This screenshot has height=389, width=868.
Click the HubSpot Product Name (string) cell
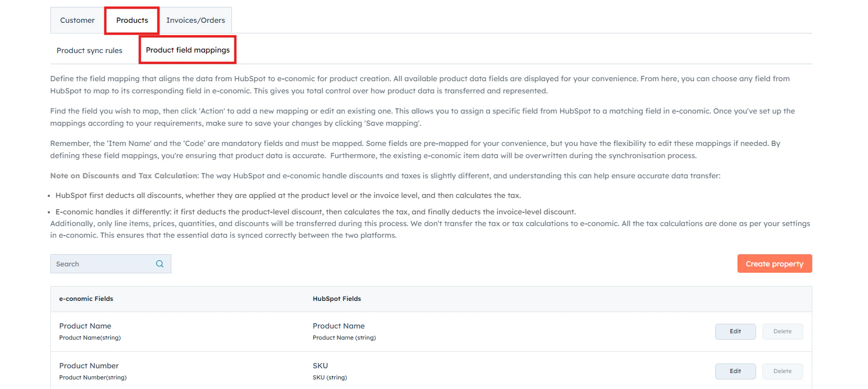coord(344,331)
